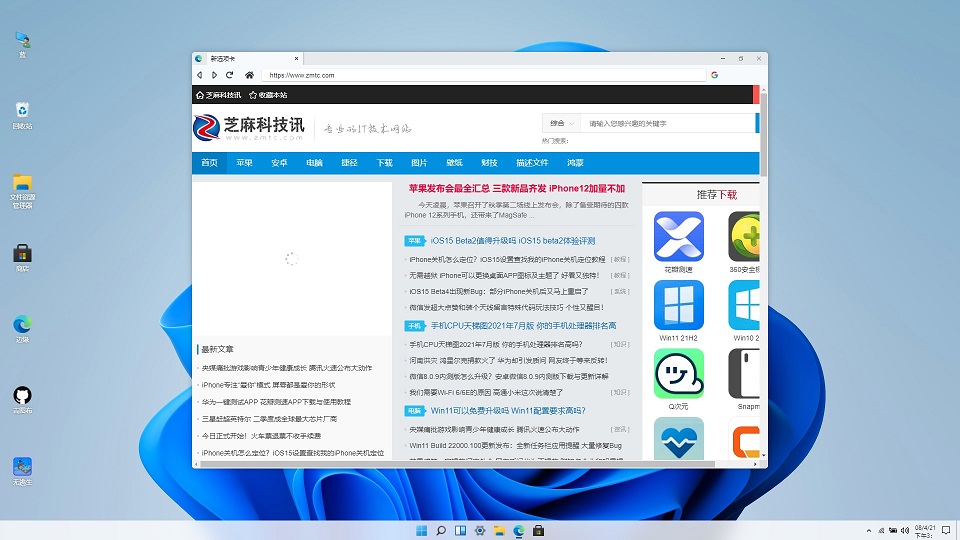Image resolution: width=960 pixels, height=540 pixels.
Task: Open the 安卓 navigation tab
Action: [x=279, y=163]
